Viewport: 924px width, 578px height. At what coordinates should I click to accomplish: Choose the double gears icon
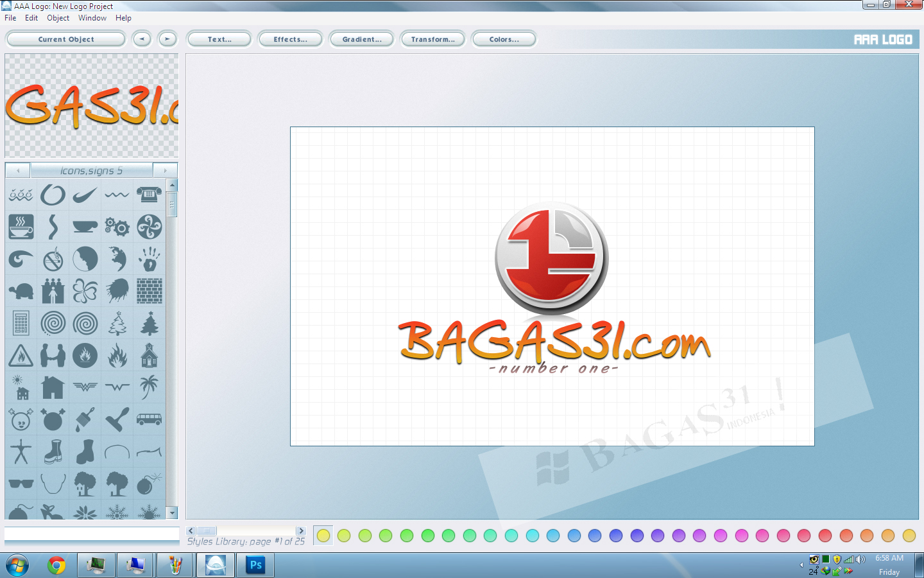pos(117,227)
